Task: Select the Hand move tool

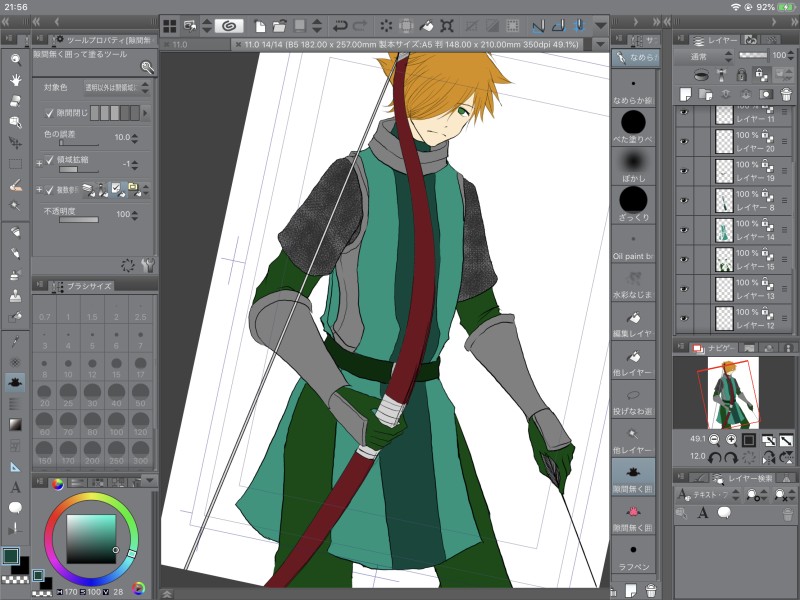Action: 16,80
